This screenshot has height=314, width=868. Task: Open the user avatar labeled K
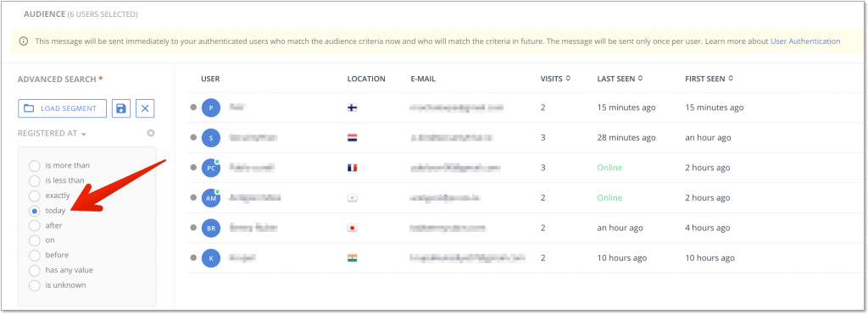click(x=211, y=257)
